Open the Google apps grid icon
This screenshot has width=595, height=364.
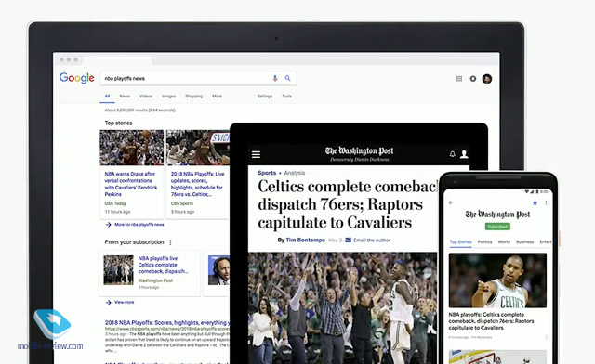point(459,79)
